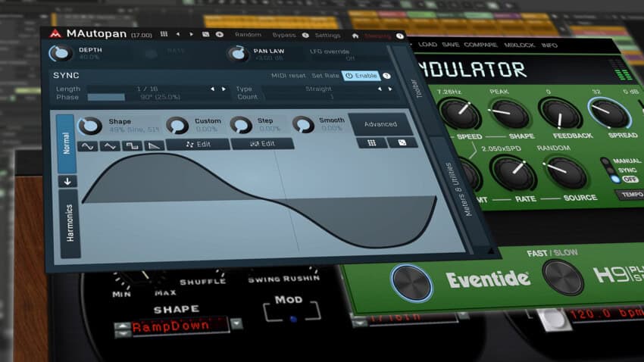
Task: Click the dice randomize icon under Advanced
Action: point(402,142)
